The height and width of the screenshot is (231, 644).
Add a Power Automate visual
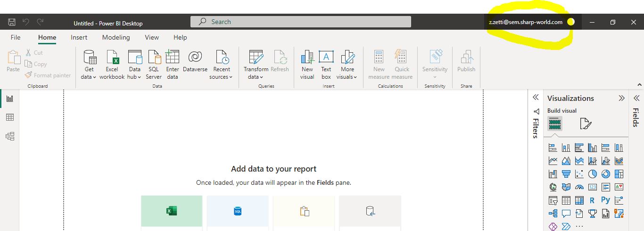[x=566, y=227]
